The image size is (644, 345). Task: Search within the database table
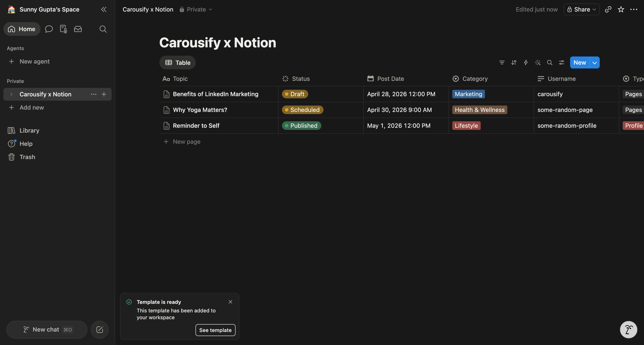[549, 63]
